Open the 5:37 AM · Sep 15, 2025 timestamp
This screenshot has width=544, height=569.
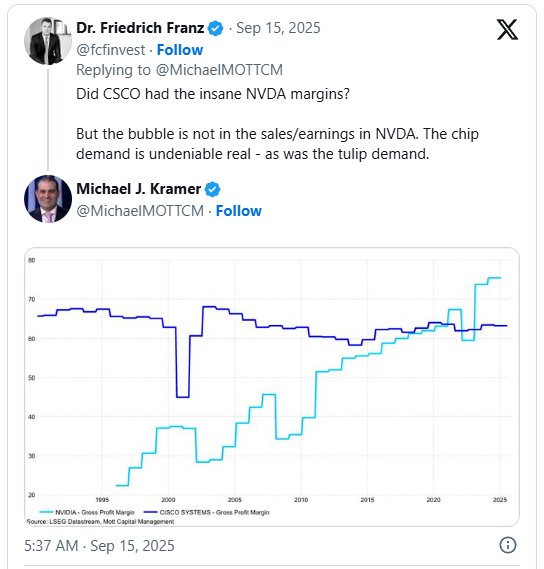pos(99,546)
